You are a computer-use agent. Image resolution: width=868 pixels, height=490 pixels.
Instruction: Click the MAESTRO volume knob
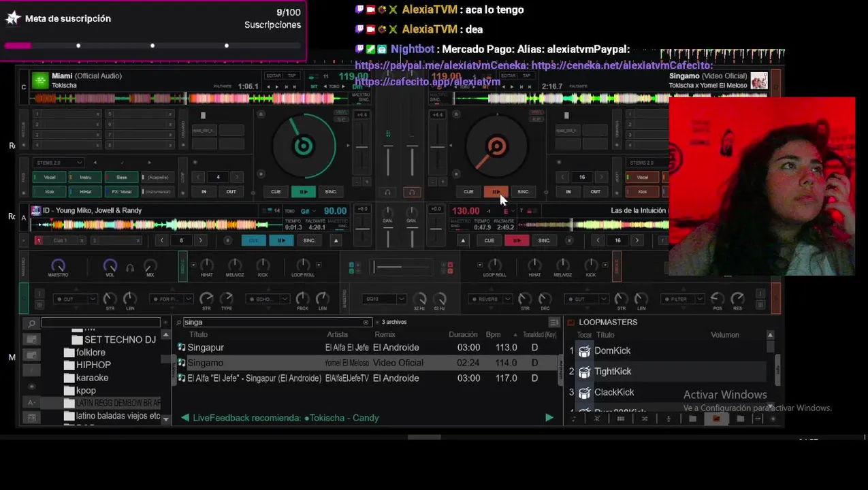click(58, 265)
